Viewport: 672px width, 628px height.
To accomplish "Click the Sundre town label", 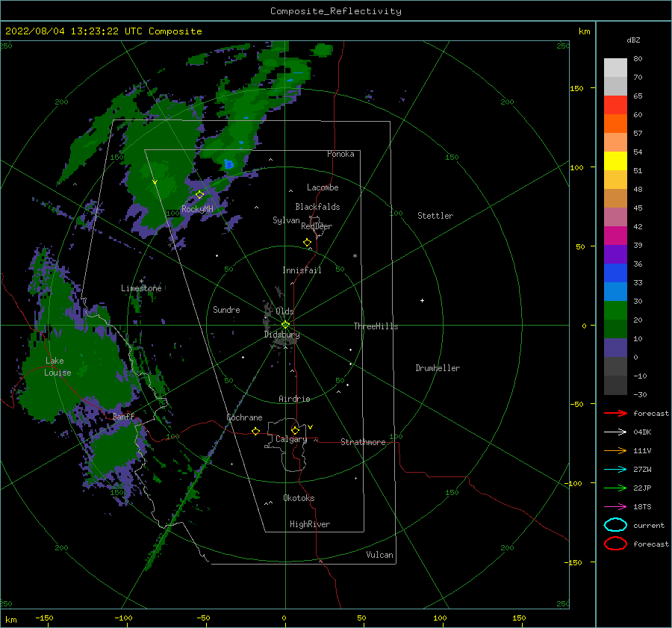I will (x=226, y=309).
